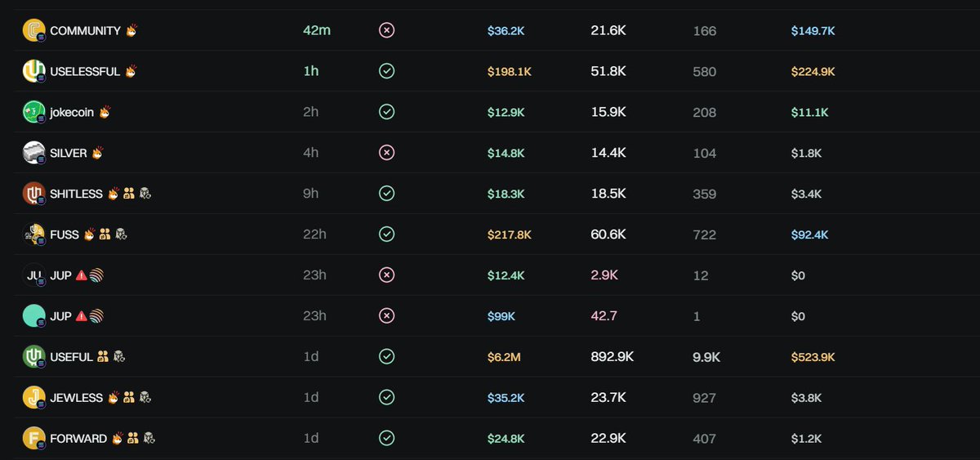This screenshot has width=980, height=460.
Task: Click the USELESSFUL token logo
Action: [33, 71]
